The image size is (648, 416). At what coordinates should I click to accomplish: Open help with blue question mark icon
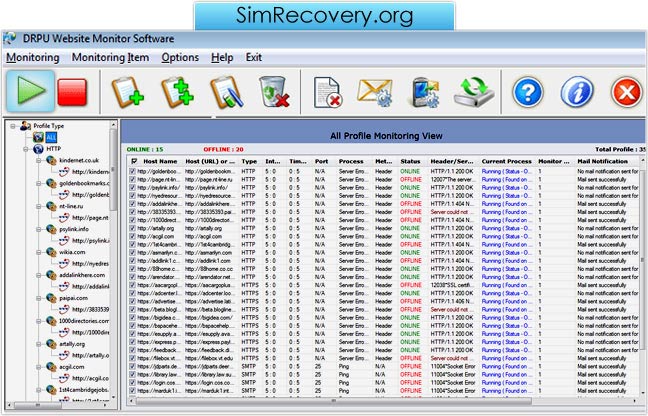(x=528, y=92)
